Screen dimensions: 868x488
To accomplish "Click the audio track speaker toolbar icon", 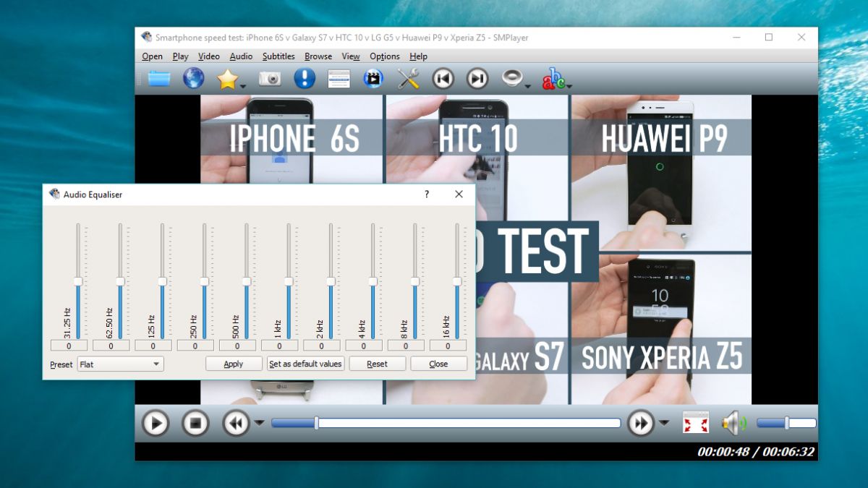I will click(512, 78).
